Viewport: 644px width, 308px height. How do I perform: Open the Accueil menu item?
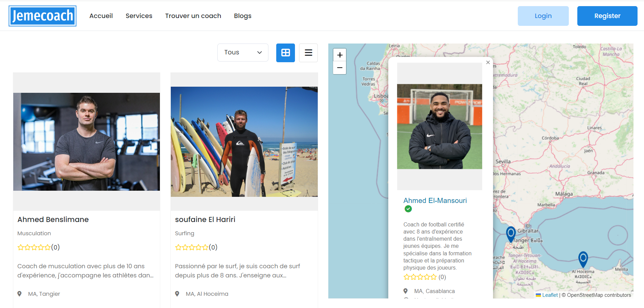[101, 16]
